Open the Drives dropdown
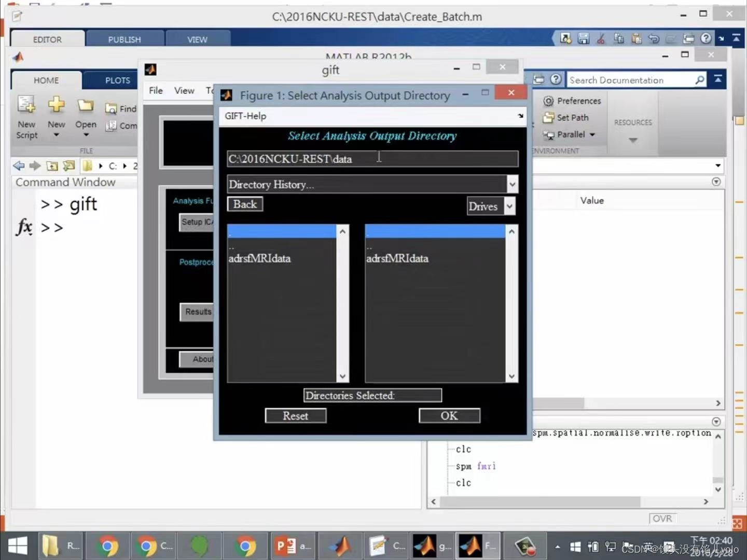 510,206
